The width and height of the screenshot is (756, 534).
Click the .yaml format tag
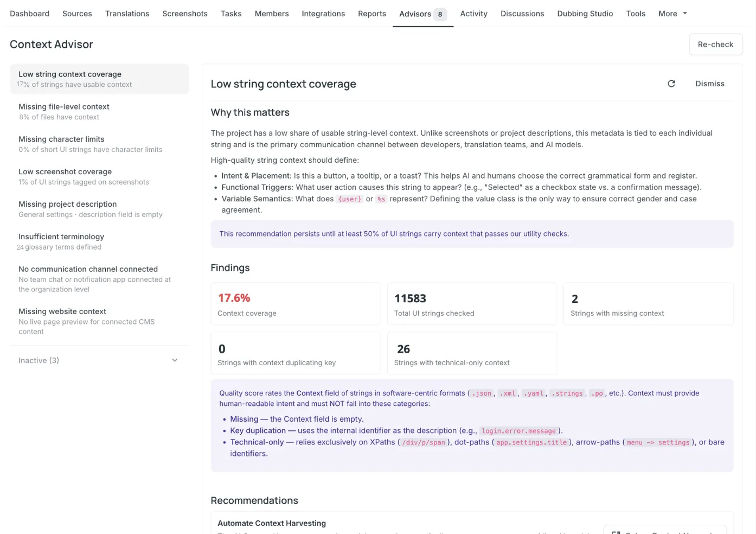[x=534, y=393]
